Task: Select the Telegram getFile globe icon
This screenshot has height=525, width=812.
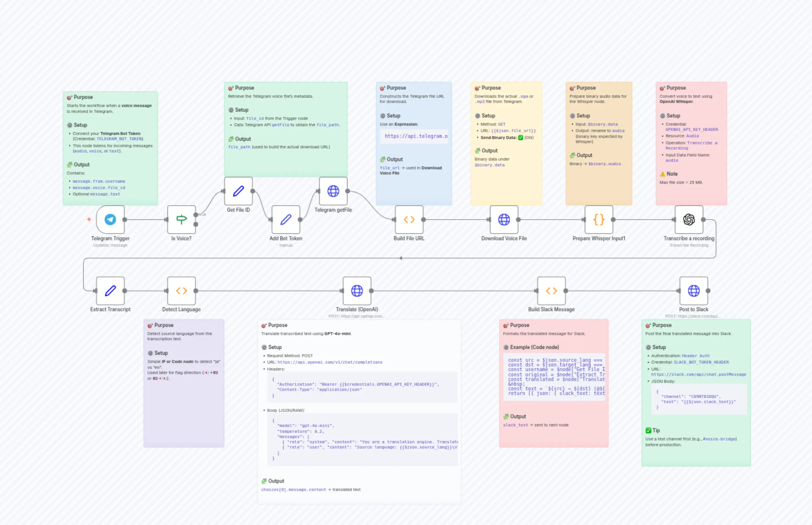Action: [x=333, y=191]
